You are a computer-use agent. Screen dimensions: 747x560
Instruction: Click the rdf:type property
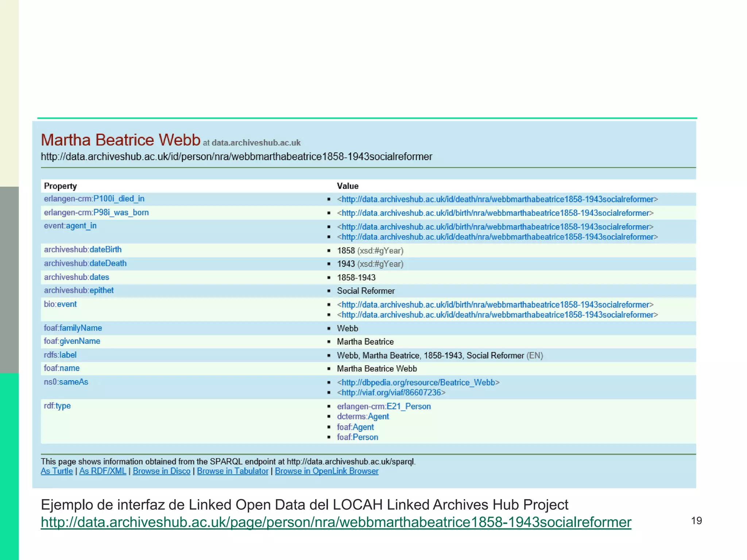57,406
